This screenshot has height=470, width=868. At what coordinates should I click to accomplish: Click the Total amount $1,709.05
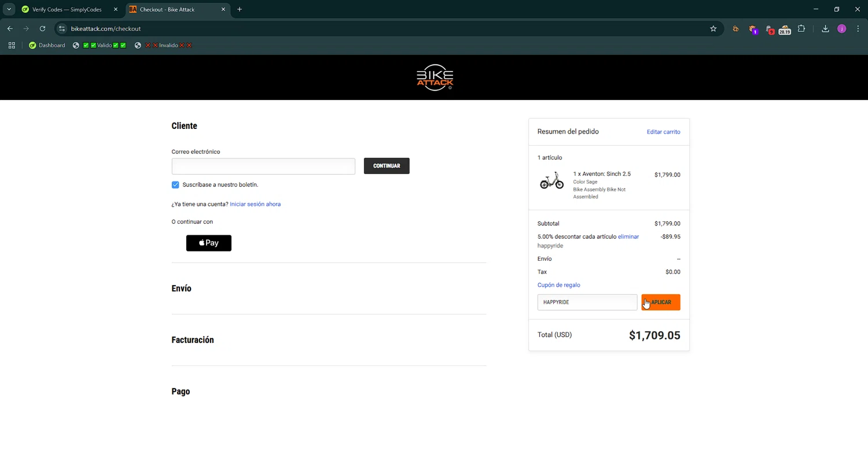tap(654, 335)
